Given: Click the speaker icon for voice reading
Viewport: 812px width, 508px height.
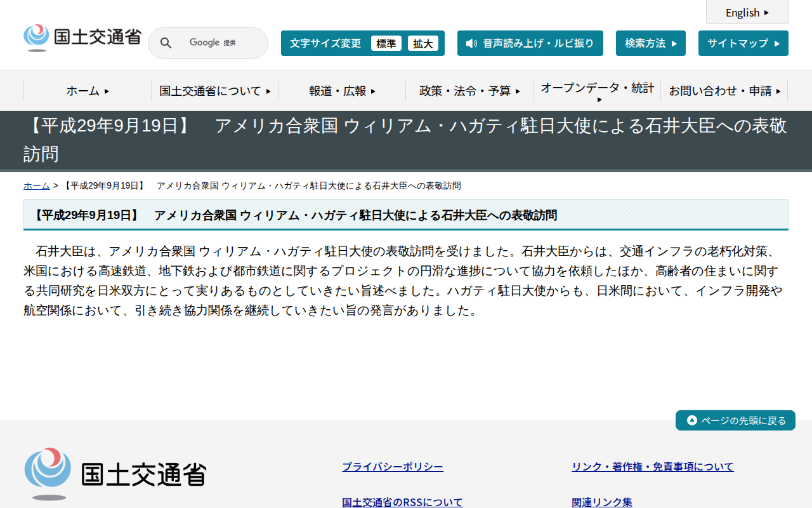Looking at the screenshot, I should 471,43.
